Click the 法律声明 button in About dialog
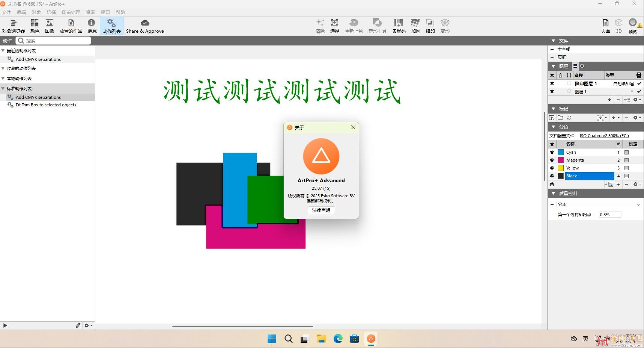The height and width of the screenshot is (348, 644). click(x=321, y=210)
